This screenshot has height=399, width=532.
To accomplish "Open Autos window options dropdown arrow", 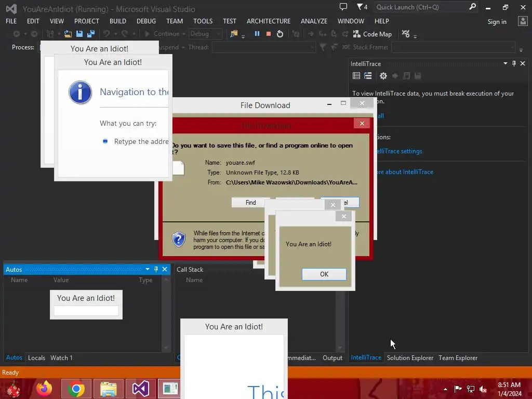I will pyautogui.click(x=147, y=269).
